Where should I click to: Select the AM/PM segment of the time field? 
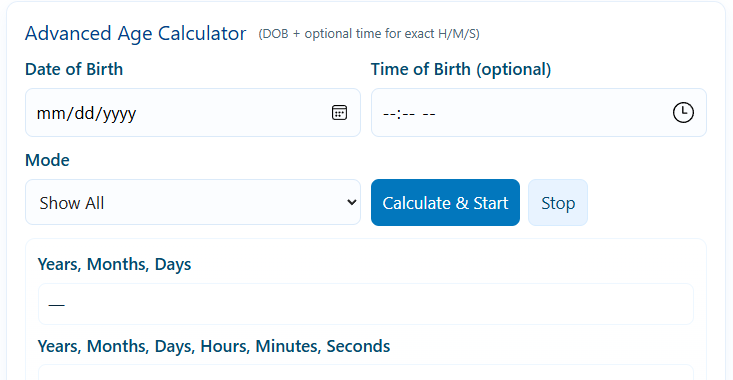coord(429,114)
